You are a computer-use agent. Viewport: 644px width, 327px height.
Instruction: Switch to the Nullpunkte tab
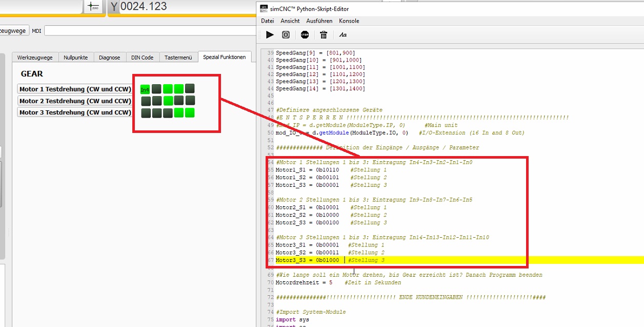pos(76,57)
